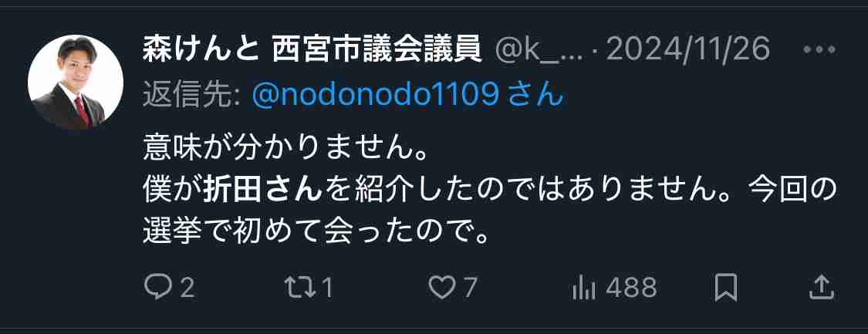Image resolution: width=868 pixels, height=334 pixels.
Task: Bookmark this post using the bookmark icon
Action: point(725,288)
